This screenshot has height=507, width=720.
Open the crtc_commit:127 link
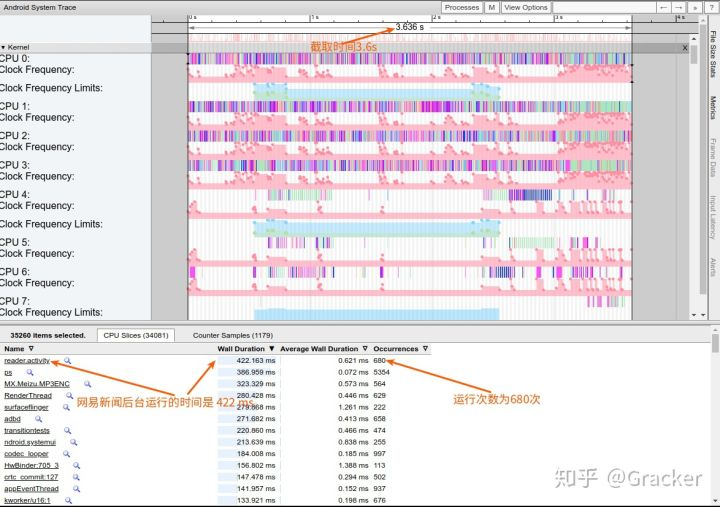(31, 477)
